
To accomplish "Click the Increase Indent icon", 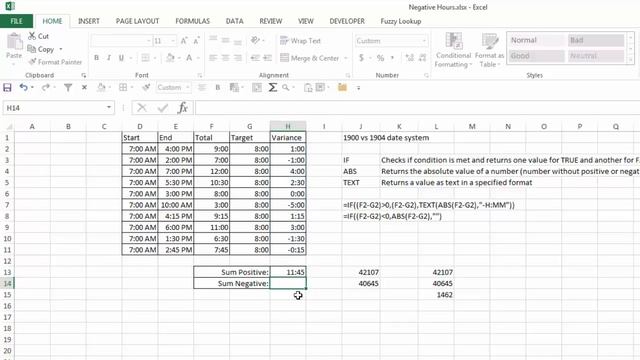I will coord(267,58).
